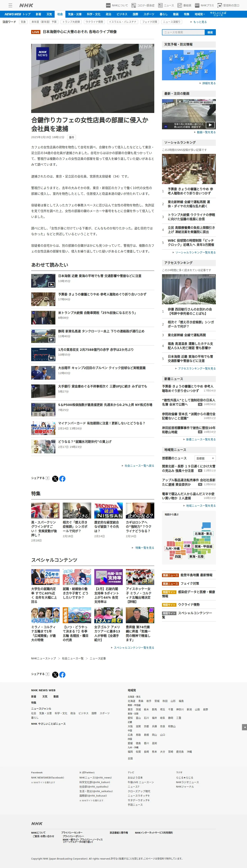
Task: Open the 北海道 link in the footer
Action: (131, 701)
